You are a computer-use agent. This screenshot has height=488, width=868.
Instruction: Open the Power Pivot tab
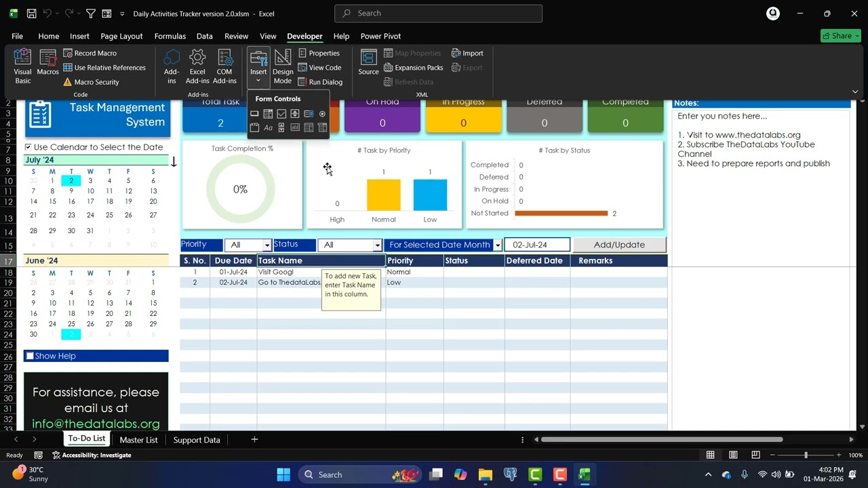[x=380, y=36]
